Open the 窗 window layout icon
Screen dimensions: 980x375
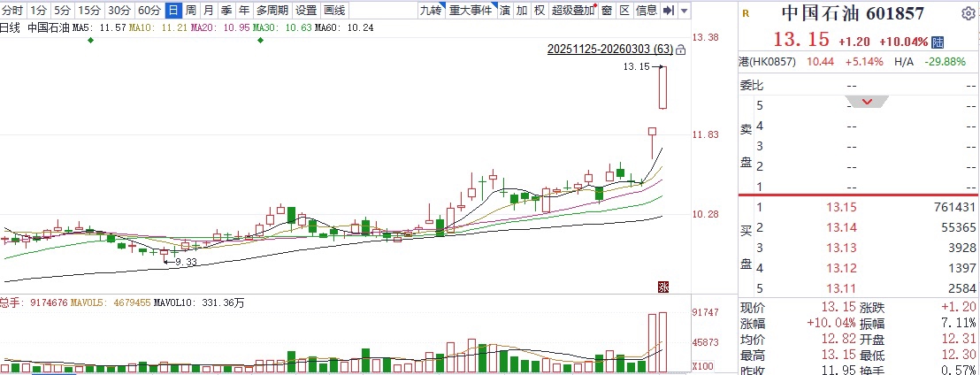coord(606,10)
